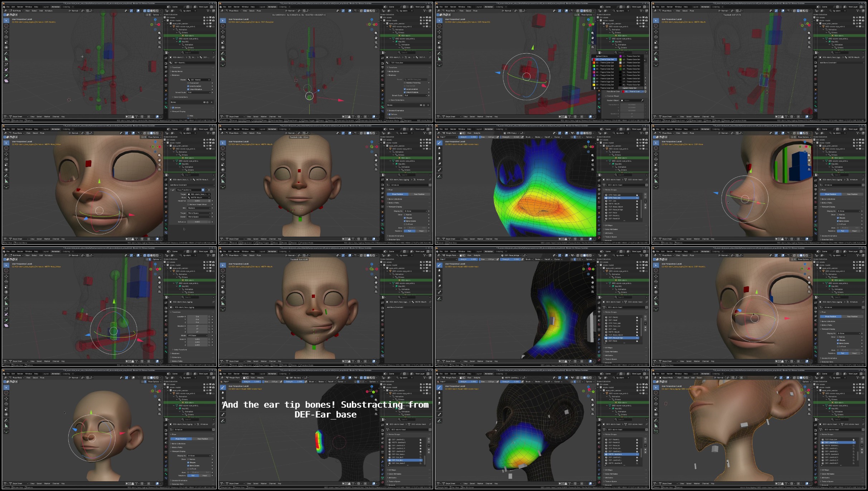Open the XYZ Euler rotation mode dropdown
The width and height of the screenshot is (868, 491).
[197, 335]
